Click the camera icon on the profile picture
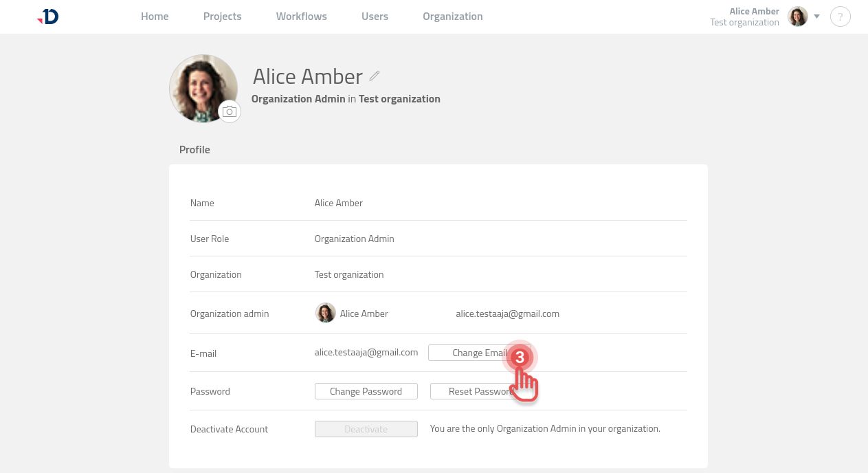Image resolution: width=868 pixels, height=473 pixels. click(230, 111)
